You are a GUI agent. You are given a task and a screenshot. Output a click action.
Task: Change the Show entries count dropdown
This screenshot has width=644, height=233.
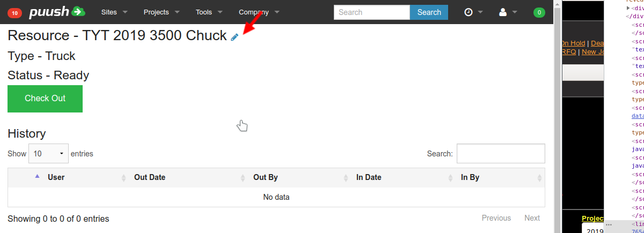pyautogui.click(x=48, y=154)
